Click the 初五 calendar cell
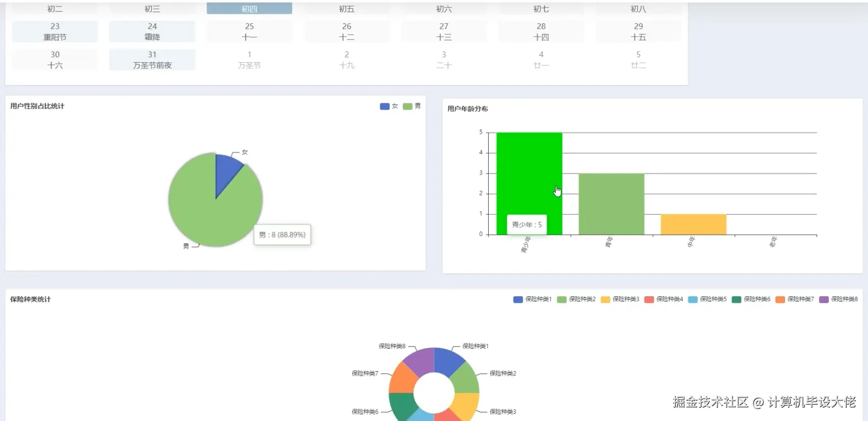 pyautogui.click(x=347, y=9)
